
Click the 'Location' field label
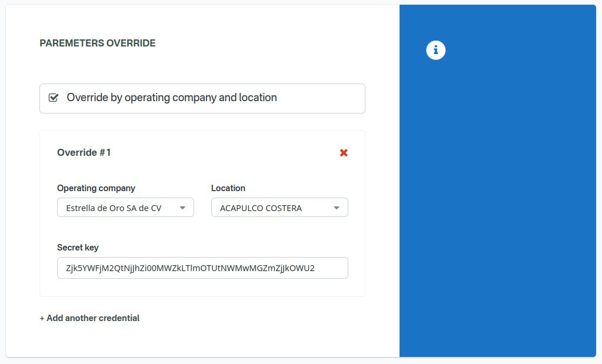(x=228, y=188)
